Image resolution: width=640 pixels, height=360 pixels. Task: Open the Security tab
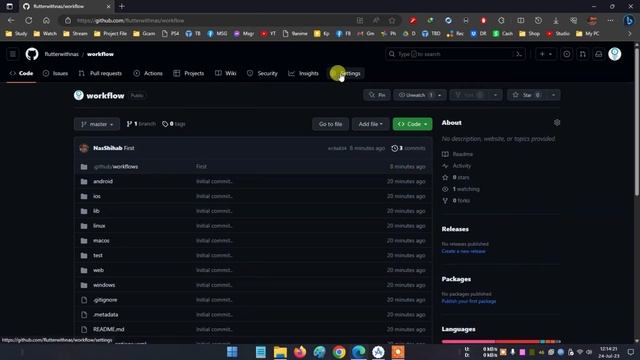(262, 73)
